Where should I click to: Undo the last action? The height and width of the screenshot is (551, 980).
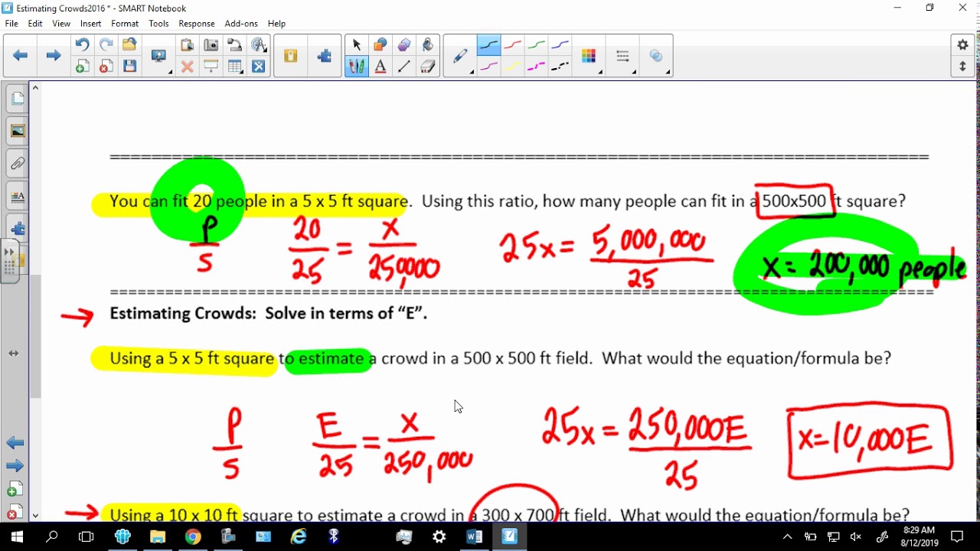[82, 45]
